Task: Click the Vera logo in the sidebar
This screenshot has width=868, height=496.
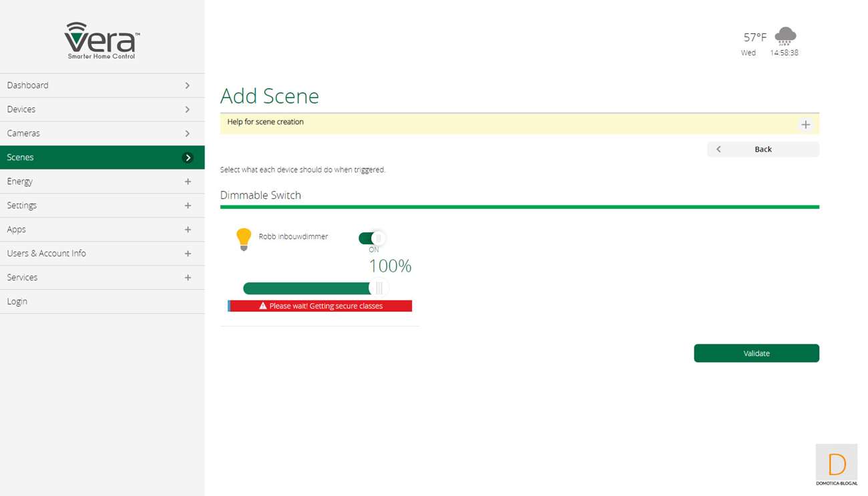Action: tap(101, 40)
